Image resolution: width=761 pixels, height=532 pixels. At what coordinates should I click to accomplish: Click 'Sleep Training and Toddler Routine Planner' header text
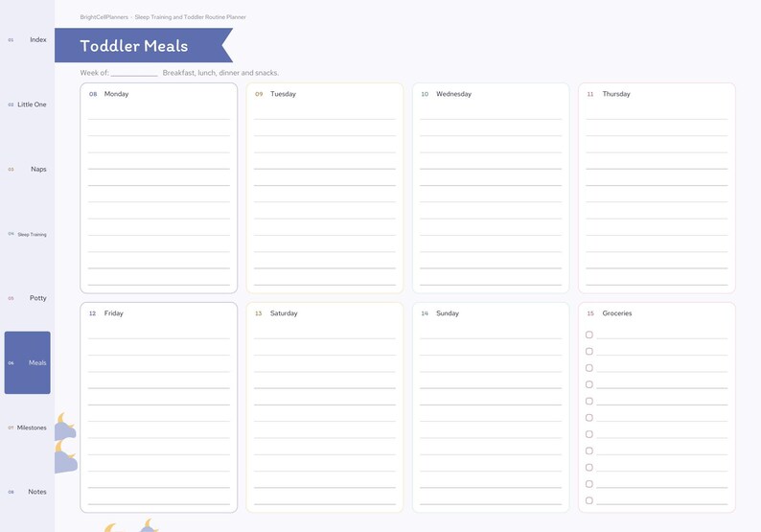pos(190,17)
